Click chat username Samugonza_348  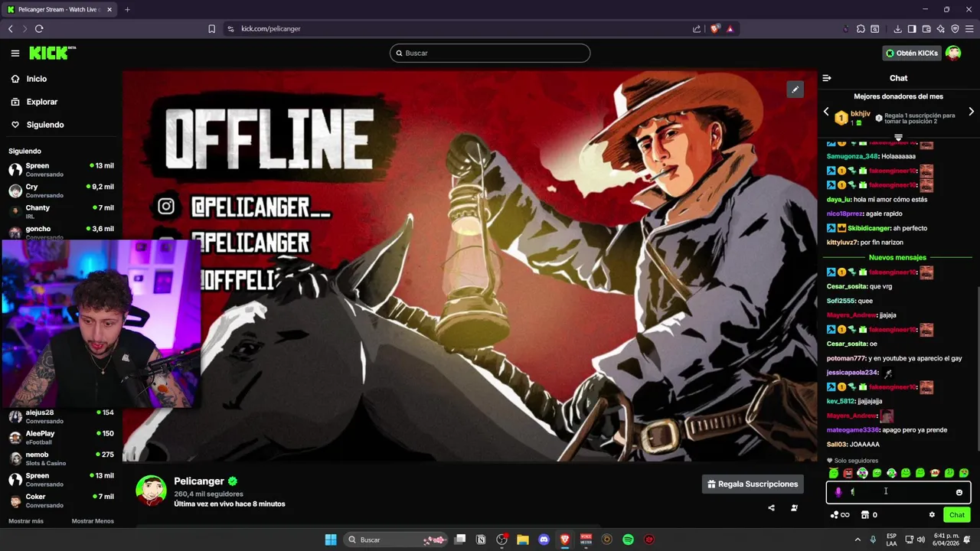[x=852, y=156]
